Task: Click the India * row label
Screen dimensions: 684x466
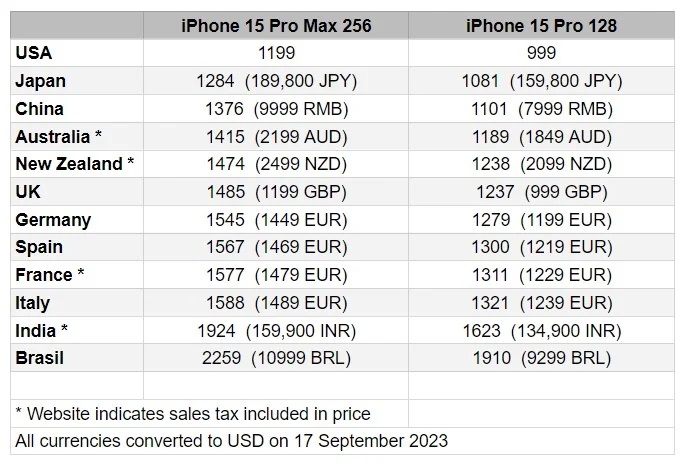Action: coord(41,331)
